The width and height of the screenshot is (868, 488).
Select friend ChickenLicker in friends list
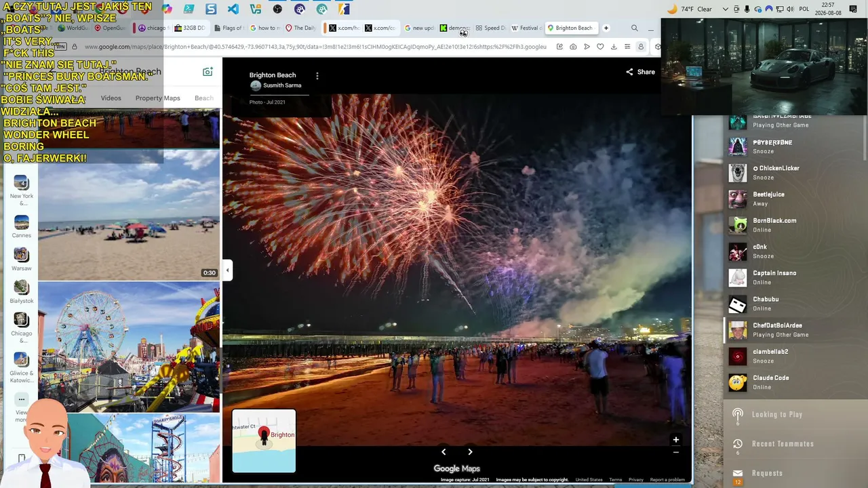[x=794, y=173]
